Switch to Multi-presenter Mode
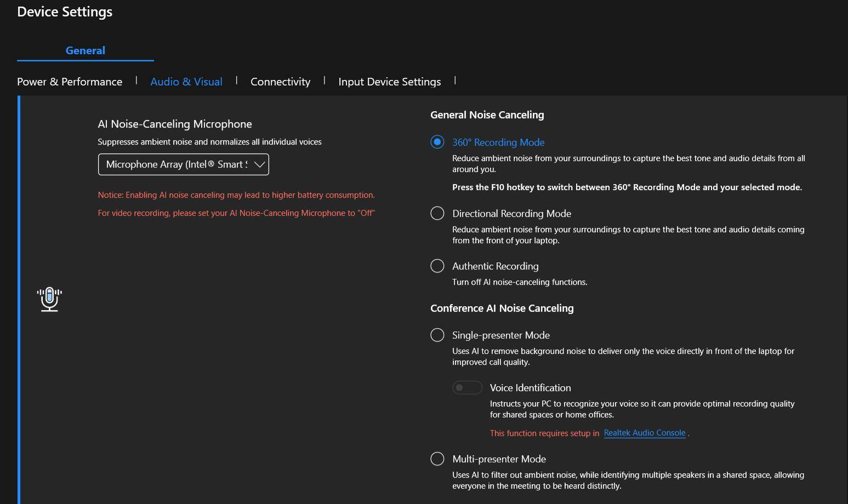Image resolution: width=848 pixels, height=504 pixels. point(437,459)
